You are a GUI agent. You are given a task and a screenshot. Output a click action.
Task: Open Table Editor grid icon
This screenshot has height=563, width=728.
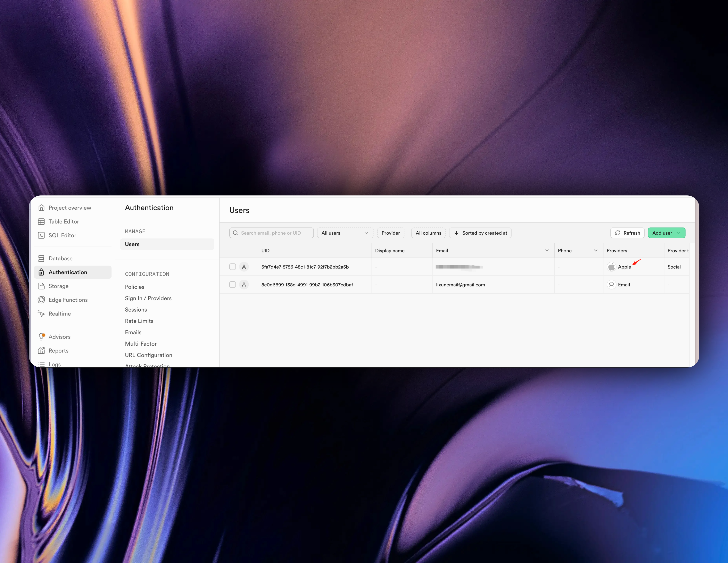pos(41,221)
